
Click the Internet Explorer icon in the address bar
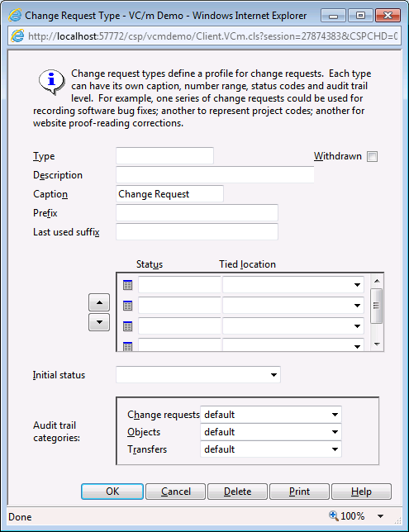pyautogui.click(x=17, y=36)
